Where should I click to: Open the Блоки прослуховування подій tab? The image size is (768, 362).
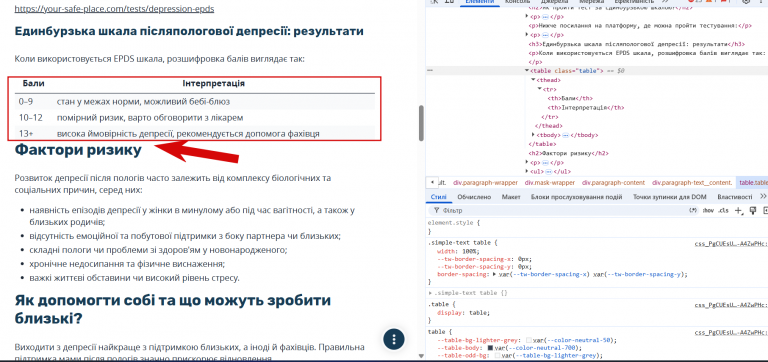[576, 197]
